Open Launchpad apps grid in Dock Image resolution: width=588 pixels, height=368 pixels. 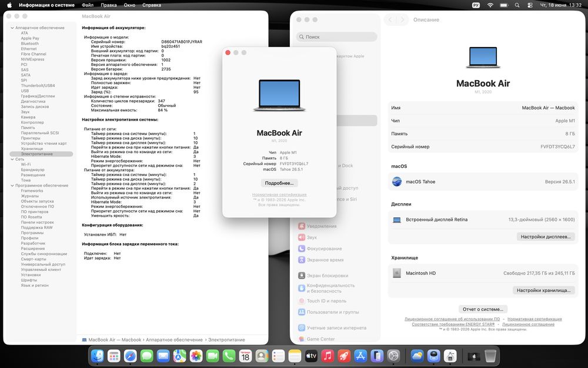tap(114, 356)
